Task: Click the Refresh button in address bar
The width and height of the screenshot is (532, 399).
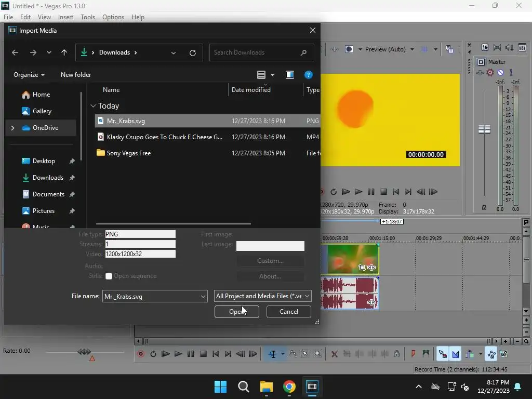Action: [x=192, y=52]
